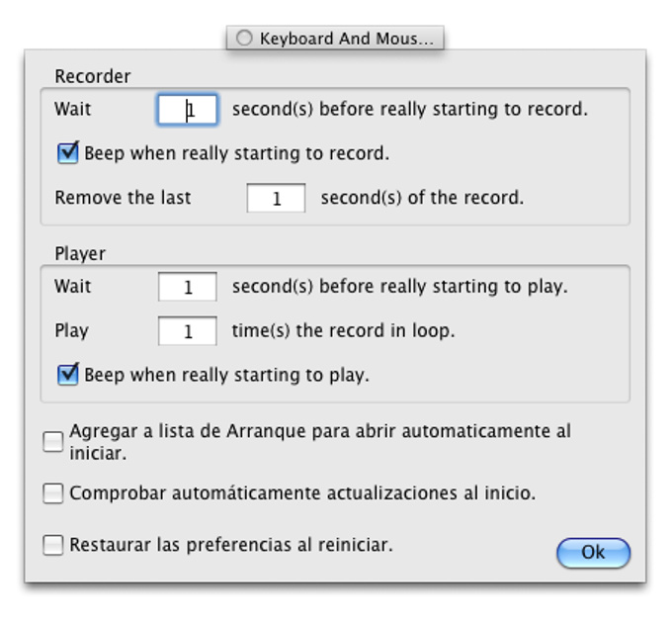
Task: Enable Comprobar automáticamente actualizaciones al inicio
Action: 53,492
